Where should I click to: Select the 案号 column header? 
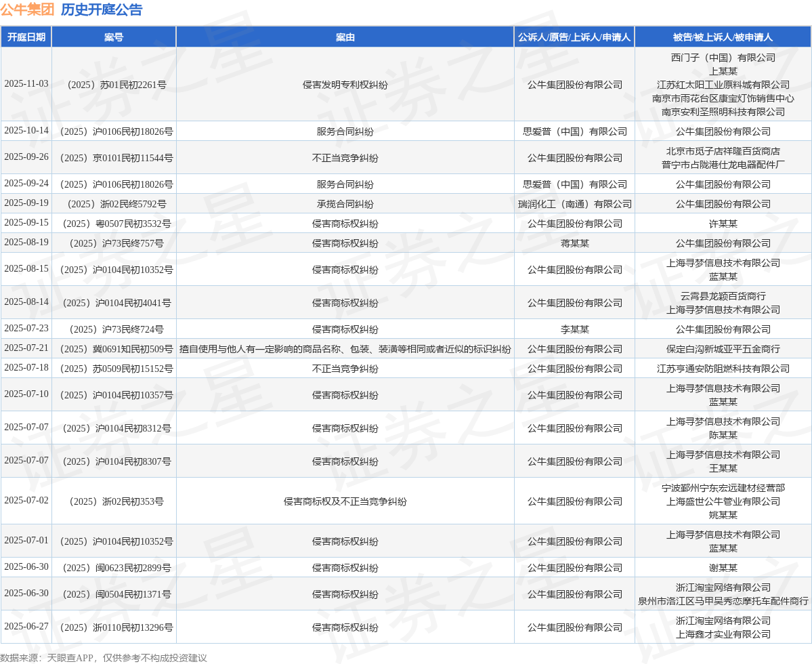pos(114,37)
